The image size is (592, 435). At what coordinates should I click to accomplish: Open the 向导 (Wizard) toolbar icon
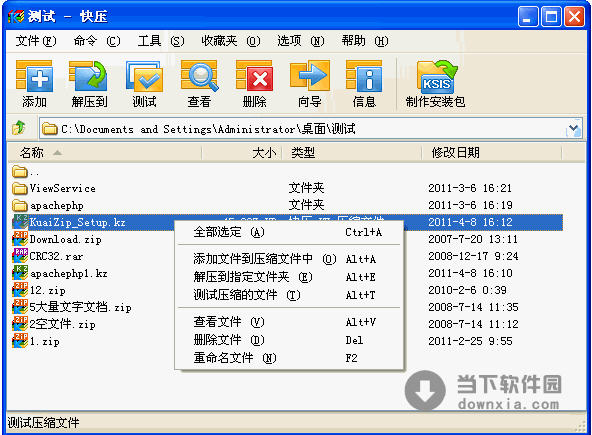310,76
